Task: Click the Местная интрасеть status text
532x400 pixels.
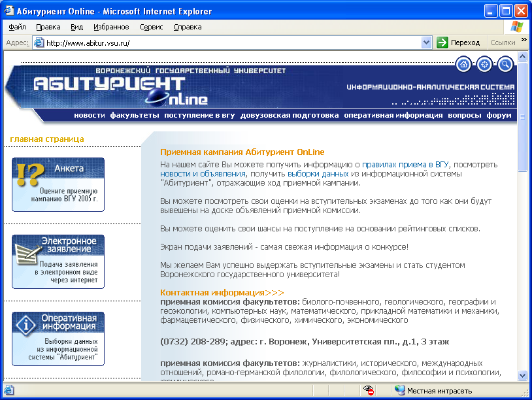Action: tap(439, 391)
